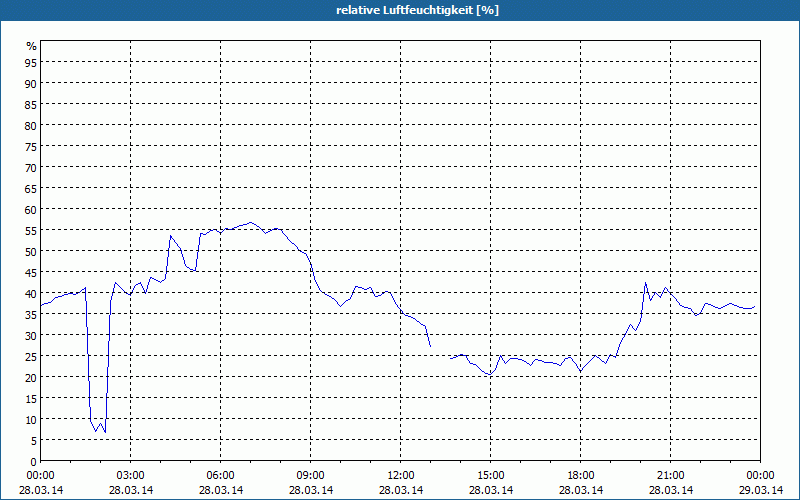Click the 80 y-axis label
This screenshot has height=500, width=800.
coord(31,125)
